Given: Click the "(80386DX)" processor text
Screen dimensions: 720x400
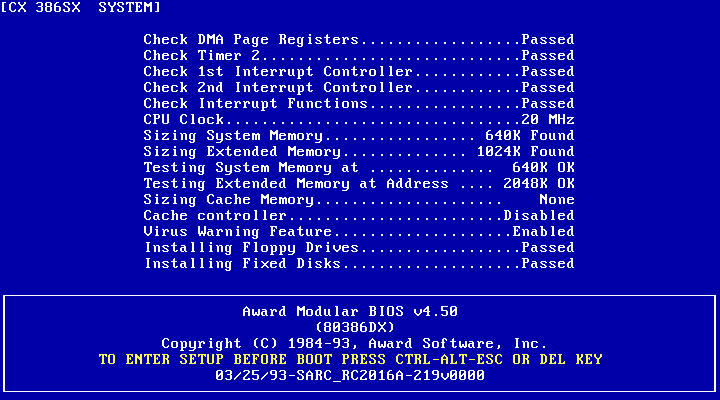Looking at the screenshot, I should tap(354, 327).
